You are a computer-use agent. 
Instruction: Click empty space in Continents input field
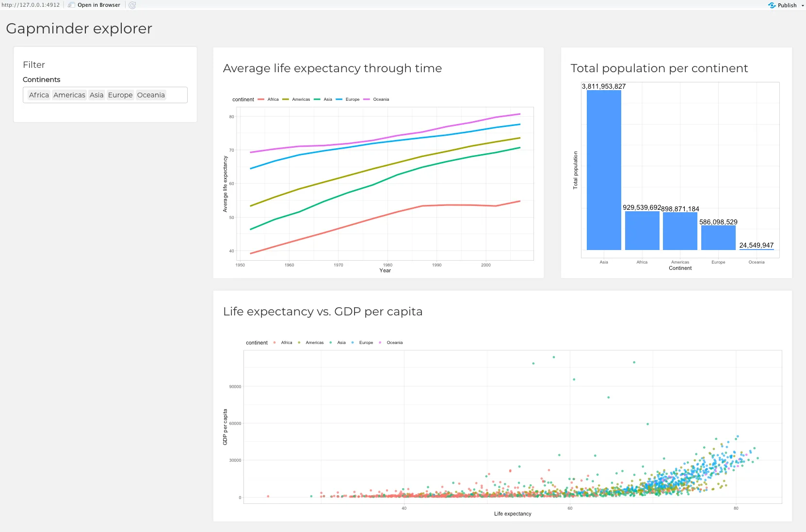[177, 95]
